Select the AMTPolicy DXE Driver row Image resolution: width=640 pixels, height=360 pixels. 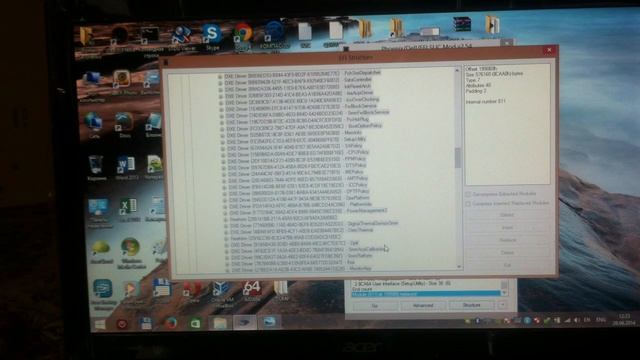point(298,179)
